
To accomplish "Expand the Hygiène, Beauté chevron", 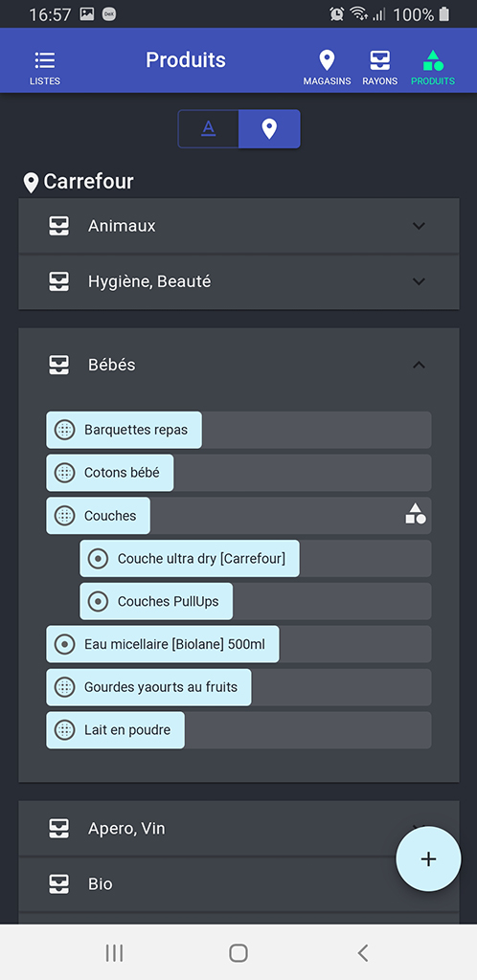I will [x=419, y=281].
